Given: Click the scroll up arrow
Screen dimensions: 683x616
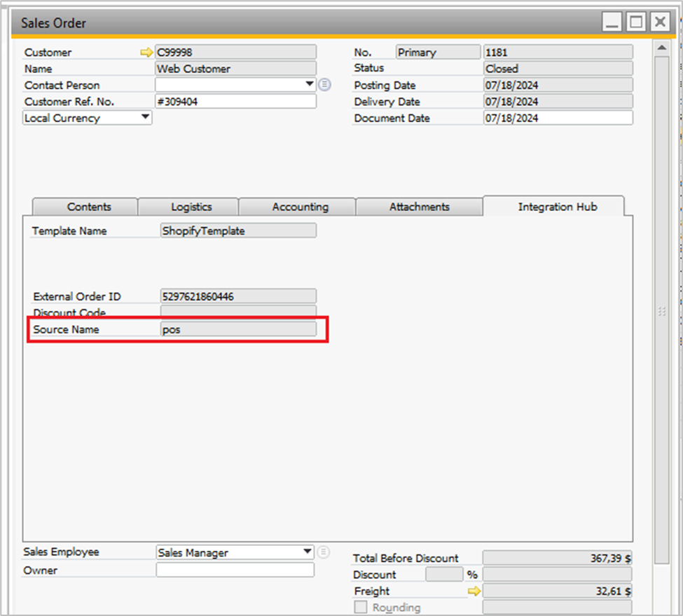Looking at the screenshot, I should point(661,48).
